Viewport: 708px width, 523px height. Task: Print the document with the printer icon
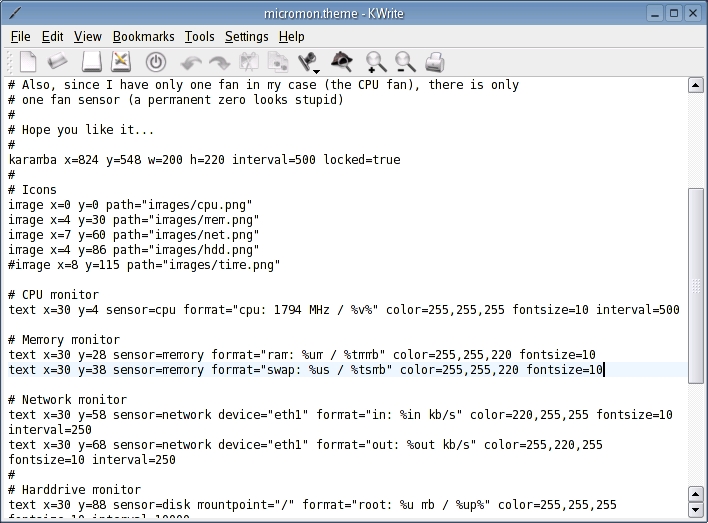click(x=435, y=62)
